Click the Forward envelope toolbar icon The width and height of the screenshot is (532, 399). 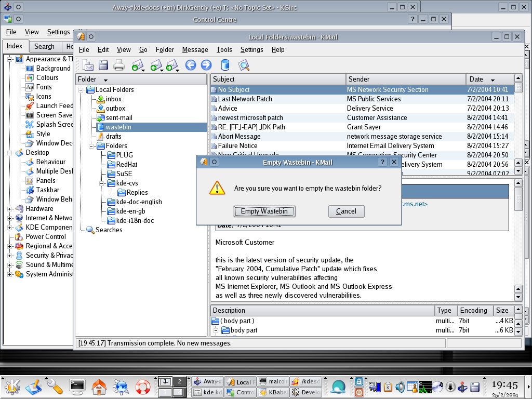(x=171, y=65)
